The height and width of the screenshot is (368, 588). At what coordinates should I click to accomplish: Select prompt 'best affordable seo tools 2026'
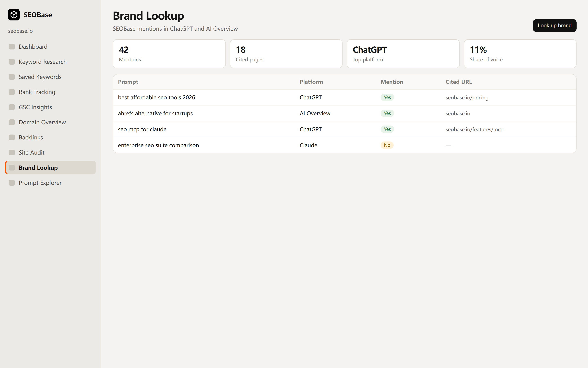click(x=156, y=97)
